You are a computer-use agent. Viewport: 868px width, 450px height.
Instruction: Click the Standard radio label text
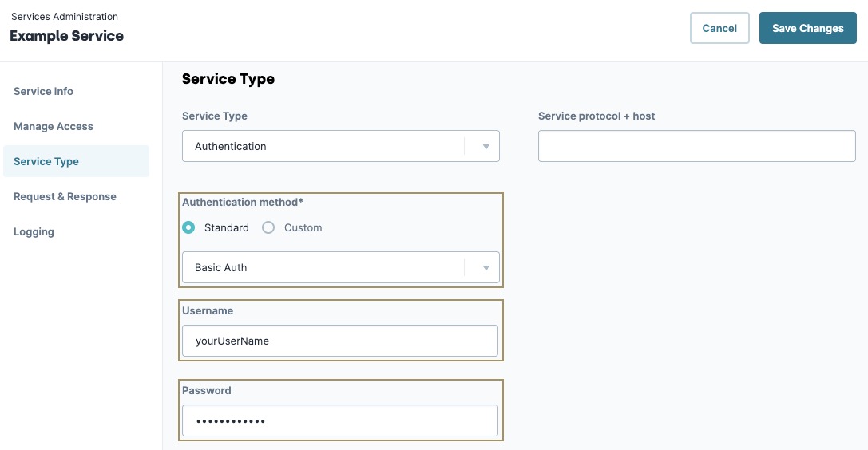227,227
